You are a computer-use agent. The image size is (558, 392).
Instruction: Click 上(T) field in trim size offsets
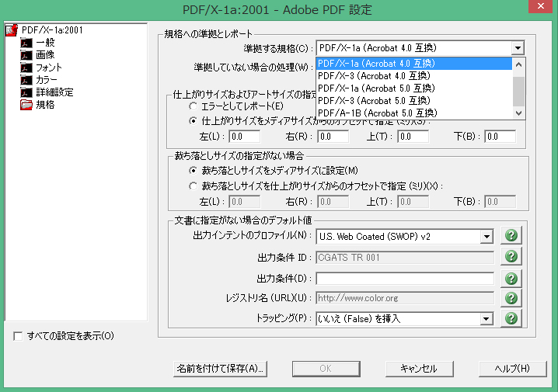[413, 137]
